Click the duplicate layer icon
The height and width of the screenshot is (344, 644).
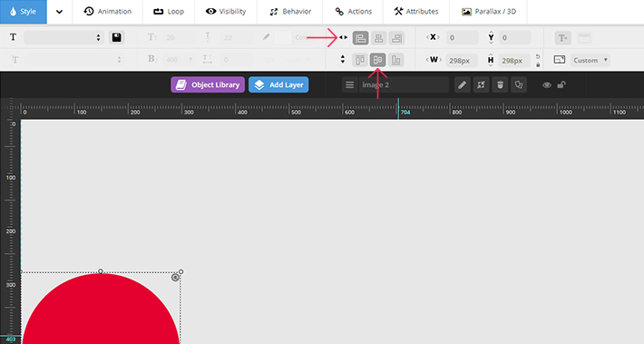(x=519, y=85)
